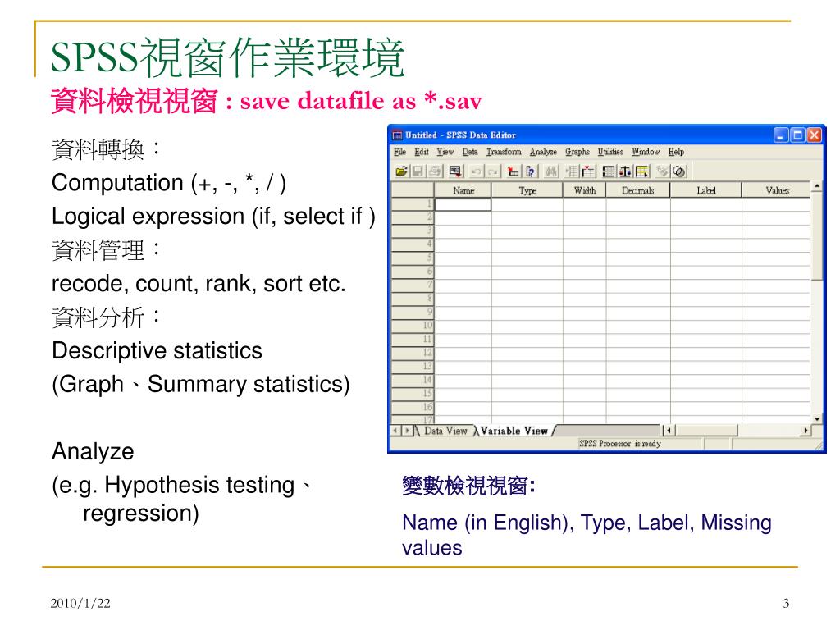Click the Select Cases toolbar icon
This screenshot has width=840, height=630.
(642, 171)
